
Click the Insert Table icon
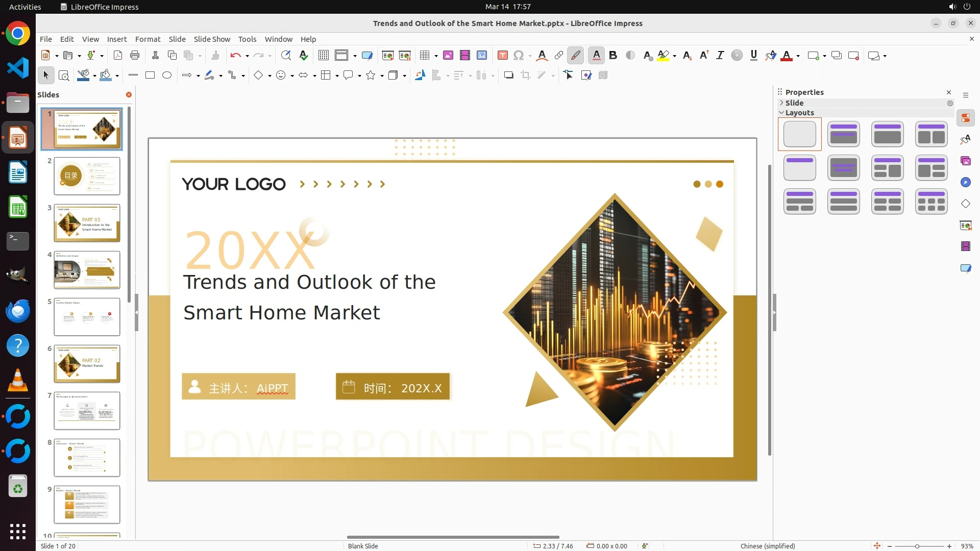tap(424, 56)
